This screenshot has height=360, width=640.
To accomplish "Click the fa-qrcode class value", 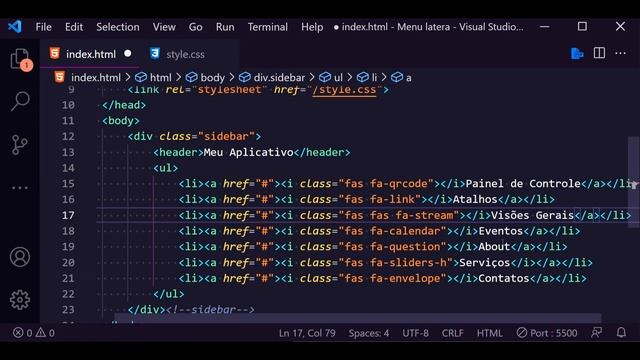I will [399, 184].
